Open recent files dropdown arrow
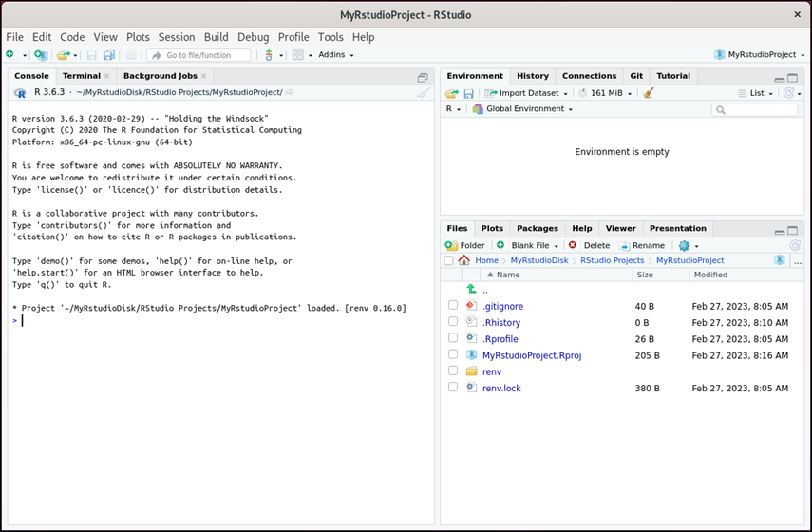The image size is (812, 532). pyautogui.click(x=76, y=55)
